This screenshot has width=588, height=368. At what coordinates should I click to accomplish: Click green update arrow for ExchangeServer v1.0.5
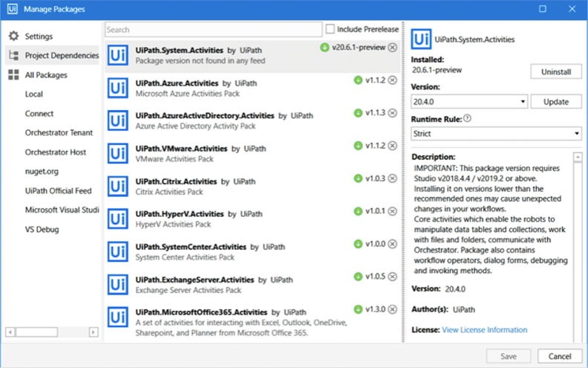pos(358,277)
